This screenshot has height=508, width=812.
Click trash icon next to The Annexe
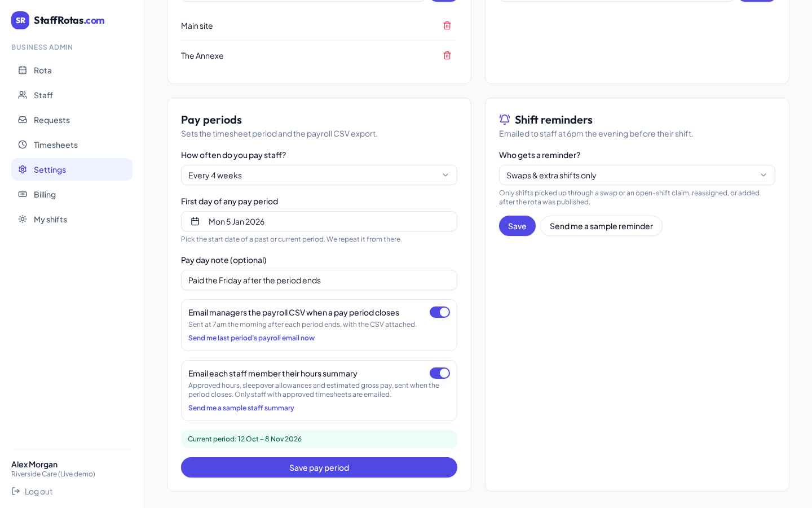pos(447,55)
